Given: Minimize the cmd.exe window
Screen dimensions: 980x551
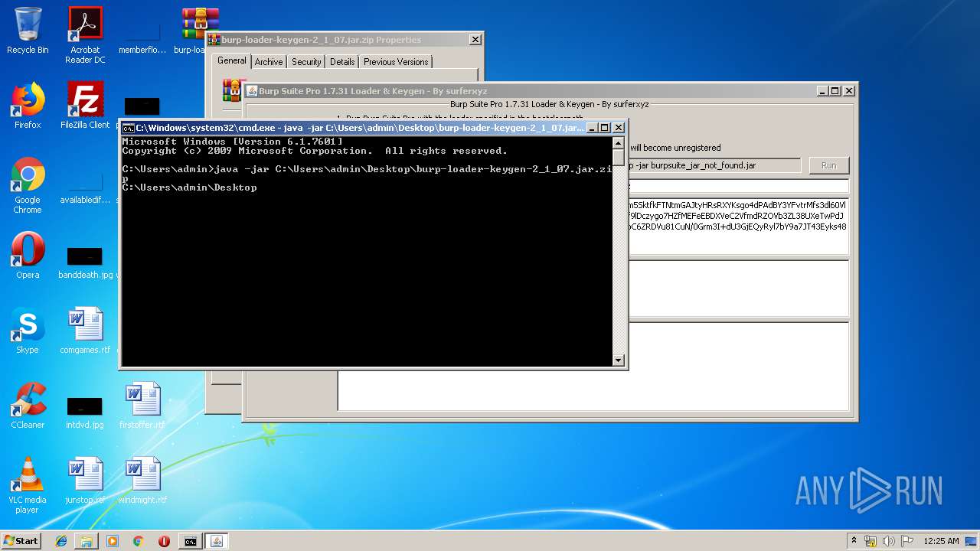Looking at the screenshot, I should point(592,128).
